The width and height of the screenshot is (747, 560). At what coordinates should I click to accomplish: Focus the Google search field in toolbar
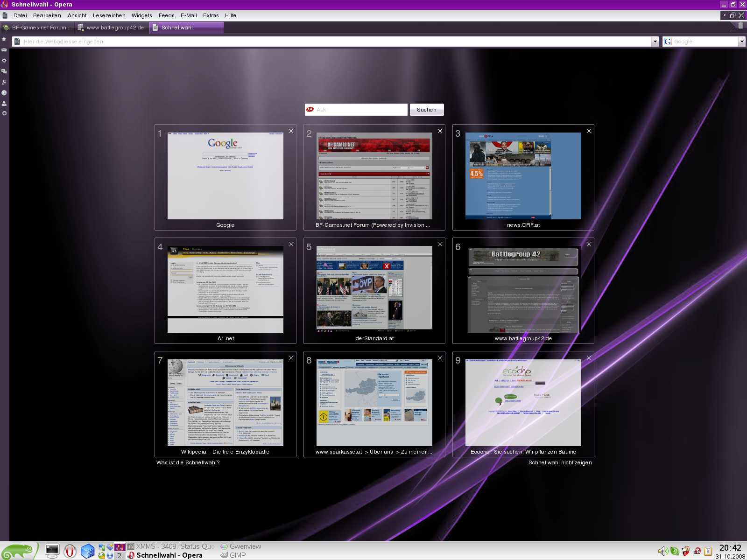(705, 42)
